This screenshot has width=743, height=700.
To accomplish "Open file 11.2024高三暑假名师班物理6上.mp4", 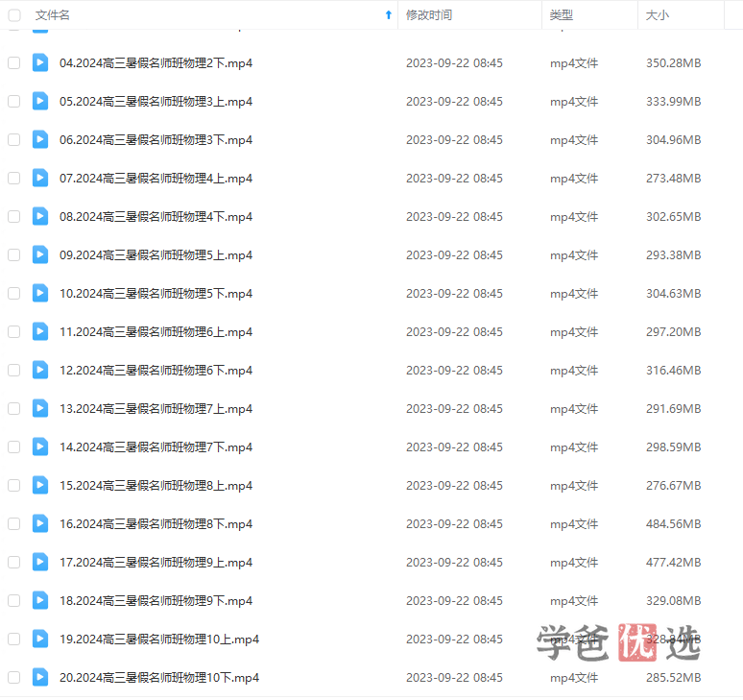I will pos(156,331).
